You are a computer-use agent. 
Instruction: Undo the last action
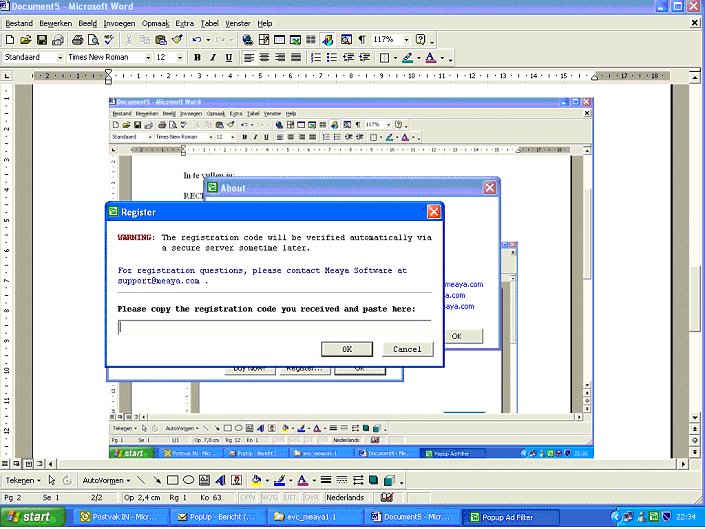[x=196, y=40]
